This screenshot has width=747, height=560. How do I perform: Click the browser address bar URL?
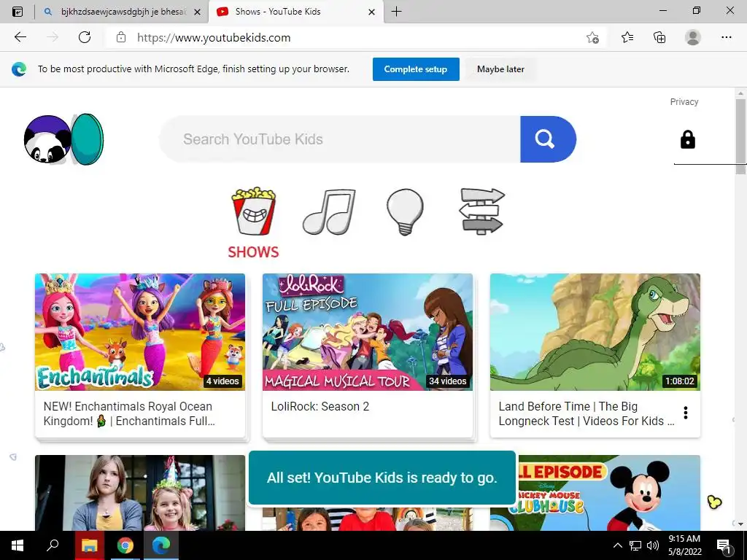pos(214,38)
